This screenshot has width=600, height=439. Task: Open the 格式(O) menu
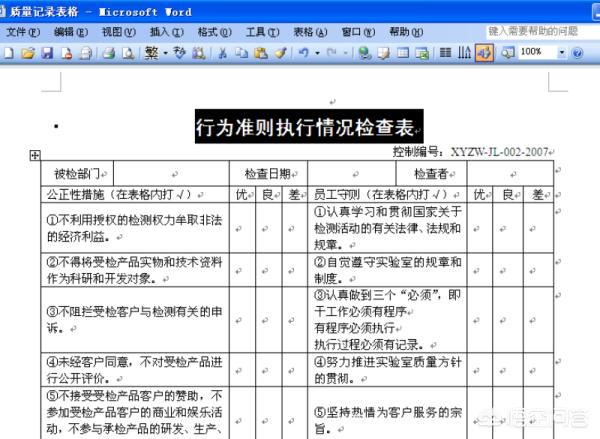[x=215, y=32]
